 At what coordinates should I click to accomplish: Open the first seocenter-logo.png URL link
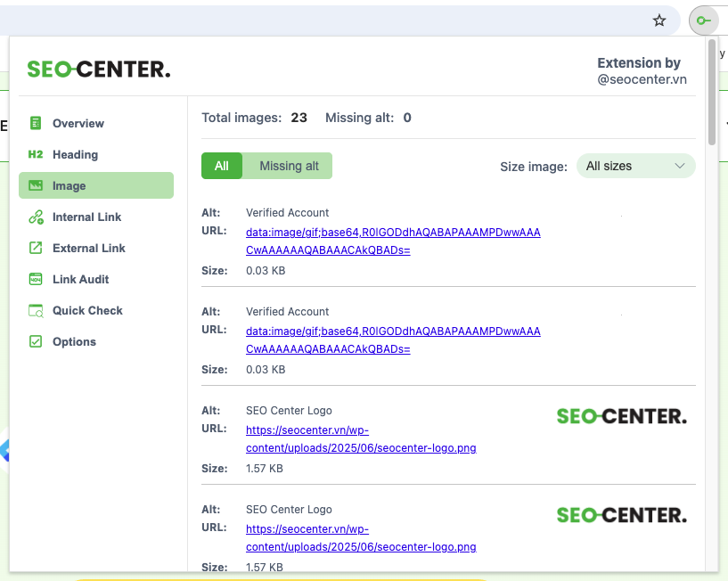click(361, 438)
